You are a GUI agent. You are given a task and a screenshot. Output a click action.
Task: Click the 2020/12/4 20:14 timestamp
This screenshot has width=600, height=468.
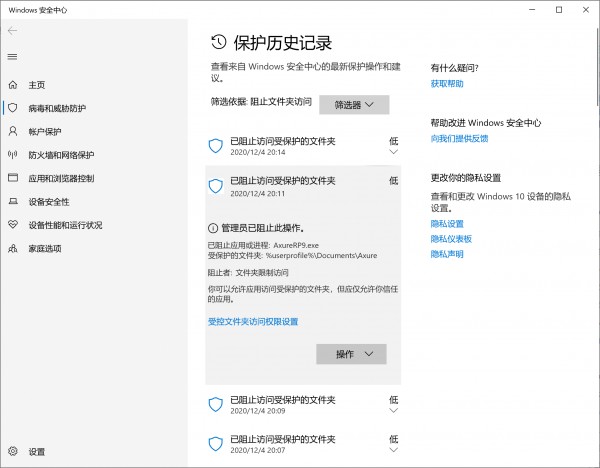258,152
